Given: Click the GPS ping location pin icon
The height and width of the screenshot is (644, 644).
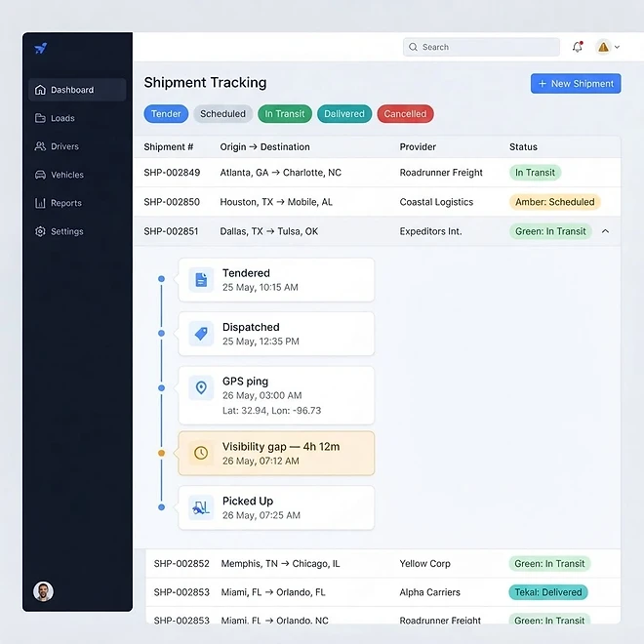Looking at the screenshot, I should tap(201, 387).
